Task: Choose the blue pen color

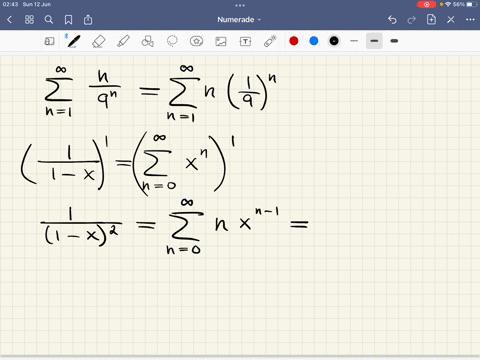Action: click(314, 41)
